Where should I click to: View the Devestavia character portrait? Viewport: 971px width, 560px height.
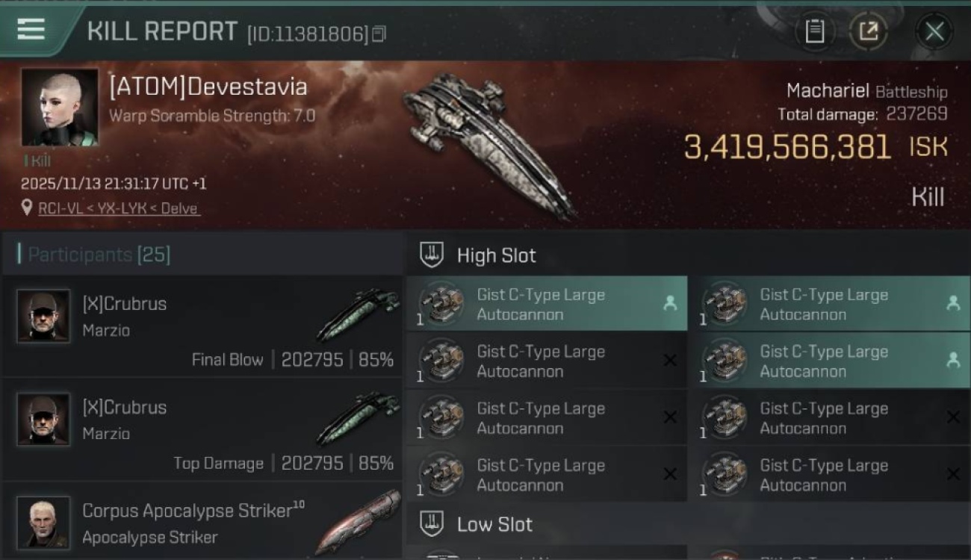(60, 107)
